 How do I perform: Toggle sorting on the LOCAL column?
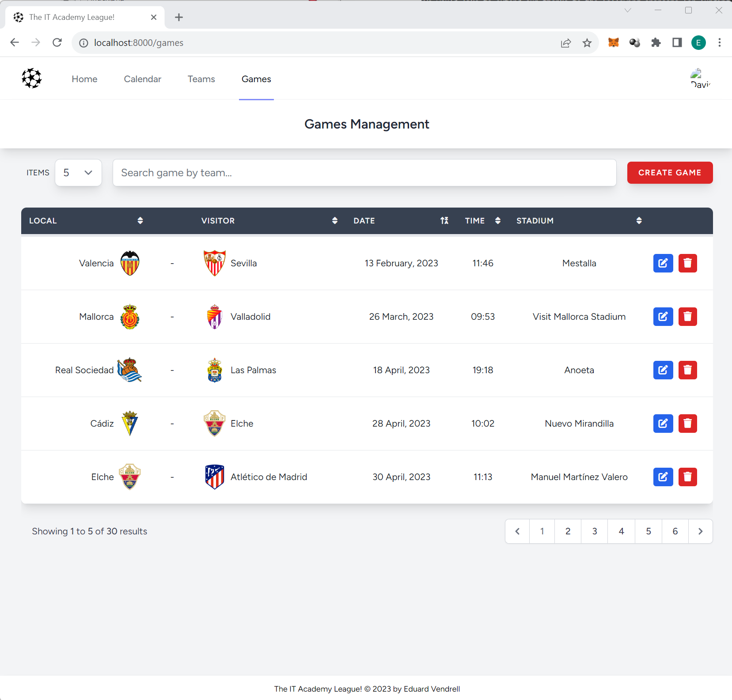(140, 220)
